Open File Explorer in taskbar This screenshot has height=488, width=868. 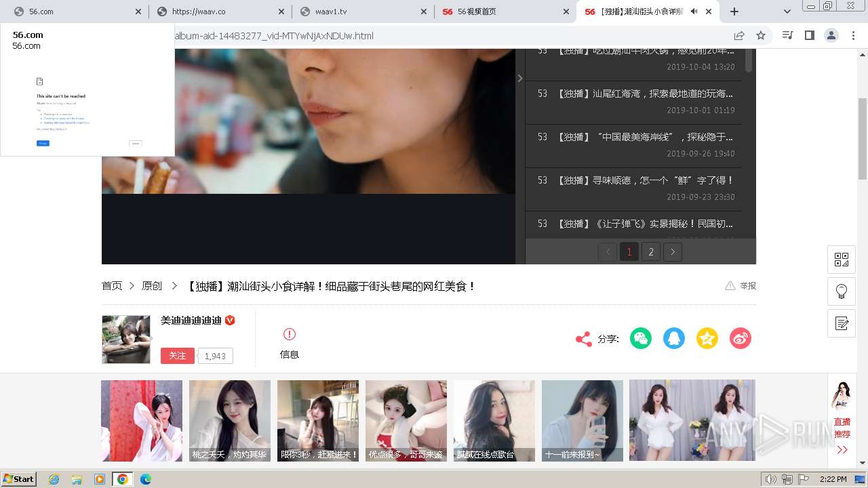[77, 479]
